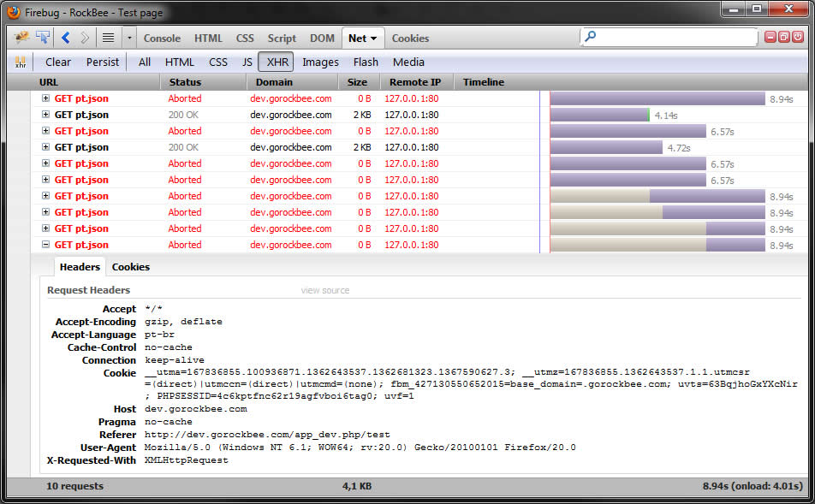Screen dimensions: 815x504
Task: Click the Accept-Language value "pt-br"
Action: click(159, 334)
